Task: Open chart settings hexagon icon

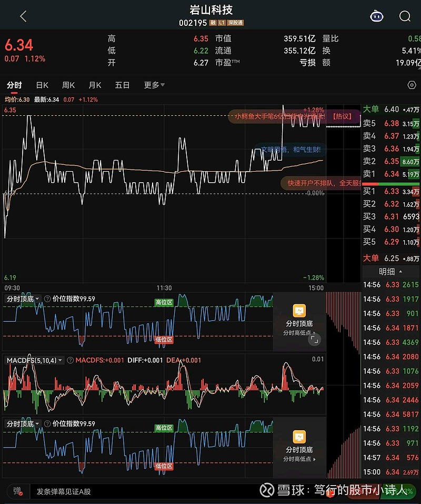Action: 412,85
